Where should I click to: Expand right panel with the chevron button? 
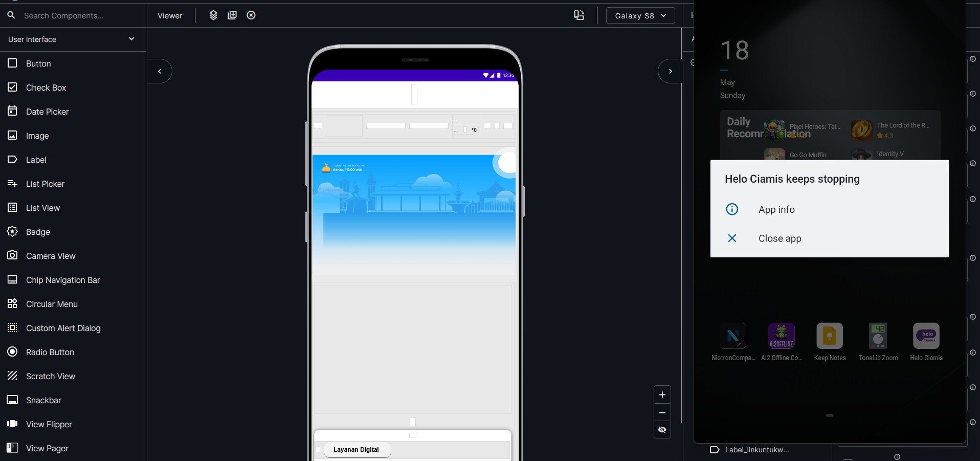tap(670, 71)
